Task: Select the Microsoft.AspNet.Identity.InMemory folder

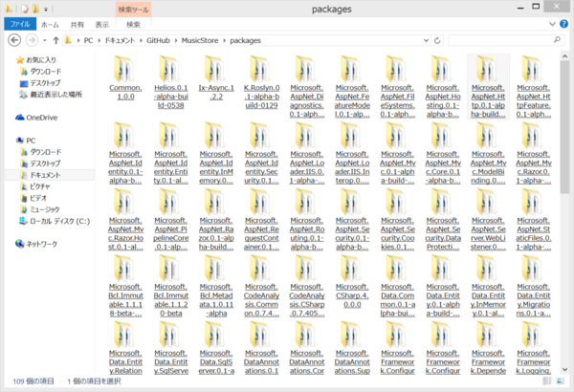Action: [216, 153]
